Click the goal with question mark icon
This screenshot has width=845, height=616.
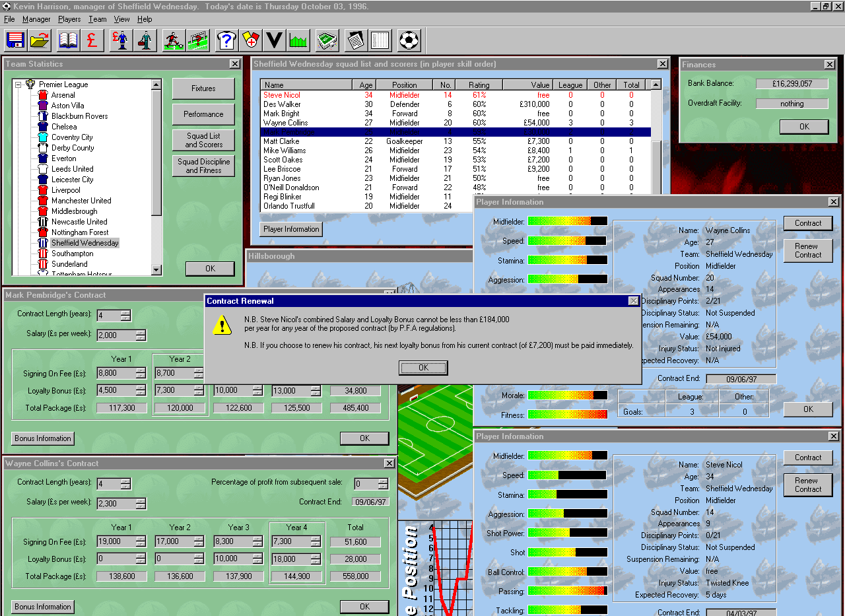(197, 40)
